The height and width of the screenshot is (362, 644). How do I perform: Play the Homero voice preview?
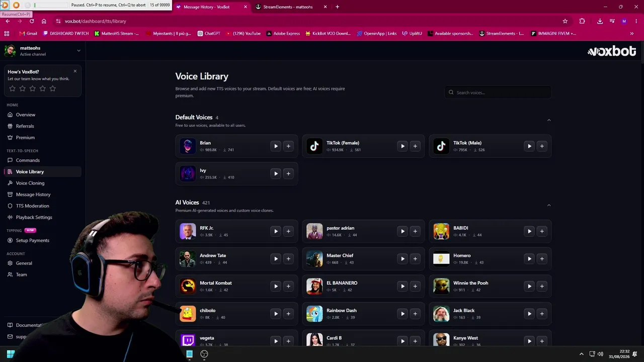coord(529,259)
